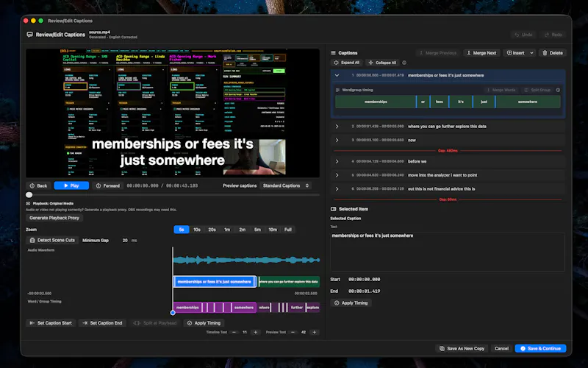
Task: Open the Insert dropdown arrow
Action: [x=531, y=53]
